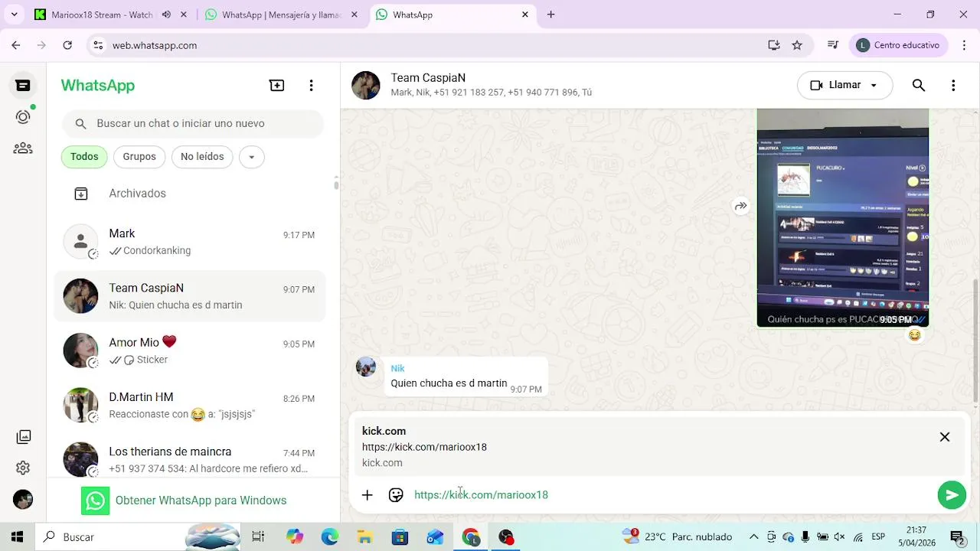This screenshot has width=980, height=551.
Task: Open Windows Start menu
Action: (17, 537)
